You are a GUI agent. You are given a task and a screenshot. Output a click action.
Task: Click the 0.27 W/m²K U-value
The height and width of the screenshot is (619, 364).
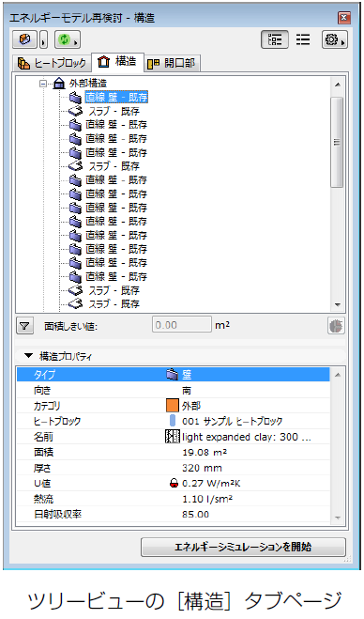coord(211,484)
